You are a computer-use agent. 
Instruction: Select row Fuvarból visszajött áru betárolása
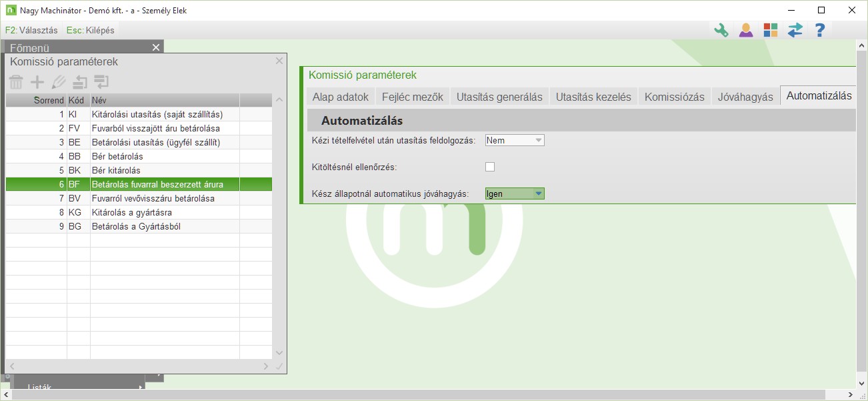(139, 128)
